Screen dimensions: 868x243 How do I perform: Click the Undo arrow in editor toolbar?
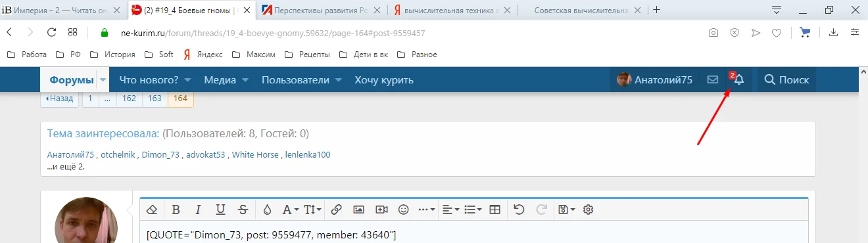coord(519,210)
